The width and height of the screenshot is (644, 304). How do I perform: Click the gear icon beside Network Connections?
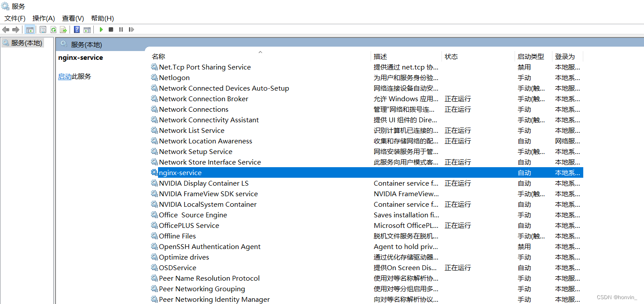(155, 109)
